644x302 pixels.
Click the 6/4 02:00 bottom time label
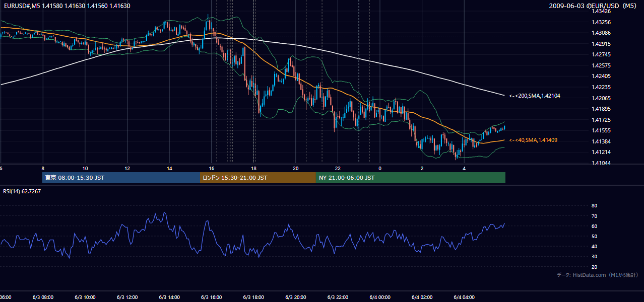point(422,297)
